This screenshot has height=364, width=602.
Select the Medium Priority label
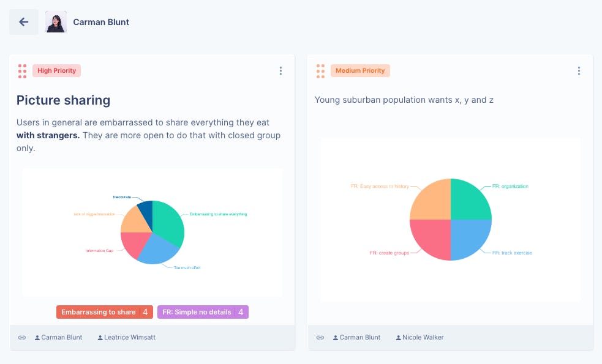[360, 70]
